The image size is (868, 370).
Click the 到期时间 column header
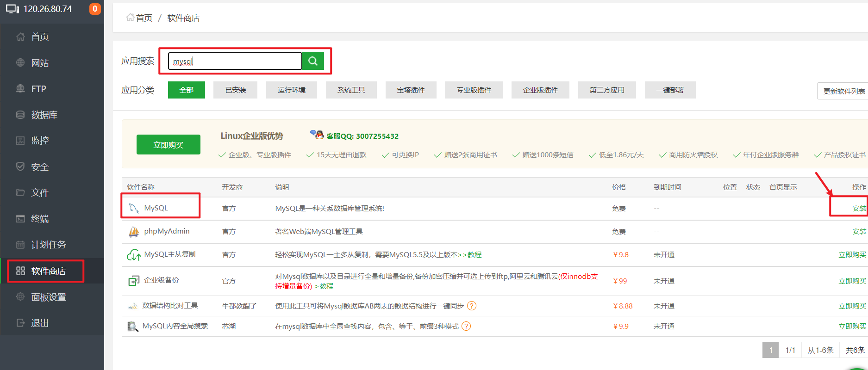point(668,187)
